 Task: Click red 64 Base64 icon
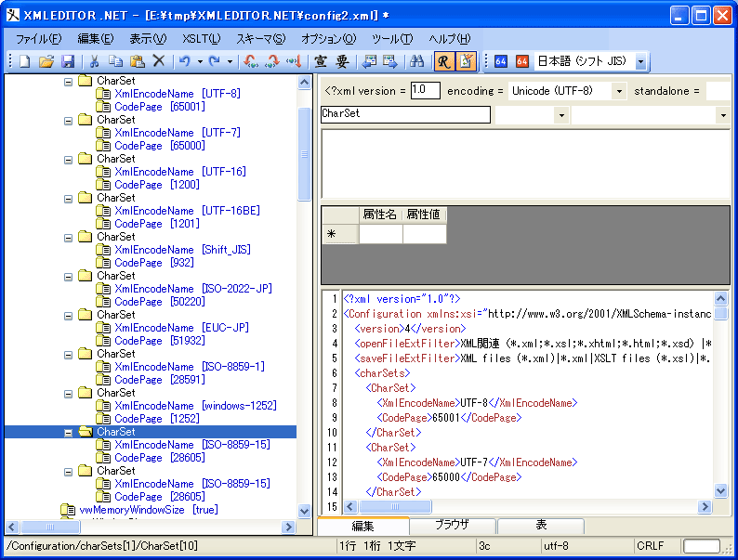(x=522, y=61)
